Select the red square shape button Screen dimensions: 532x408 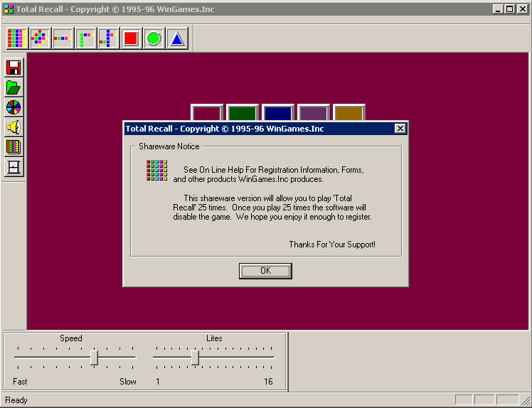coord(131,38)
